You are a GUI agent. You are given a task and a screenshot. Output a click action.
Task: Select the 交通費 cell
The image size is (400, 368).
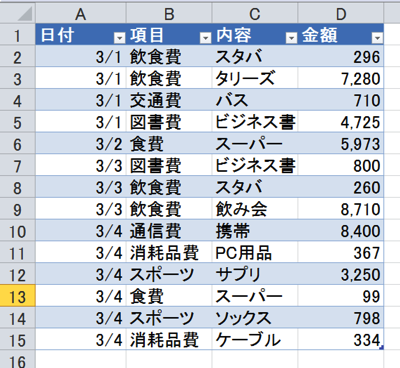[169, 100]
